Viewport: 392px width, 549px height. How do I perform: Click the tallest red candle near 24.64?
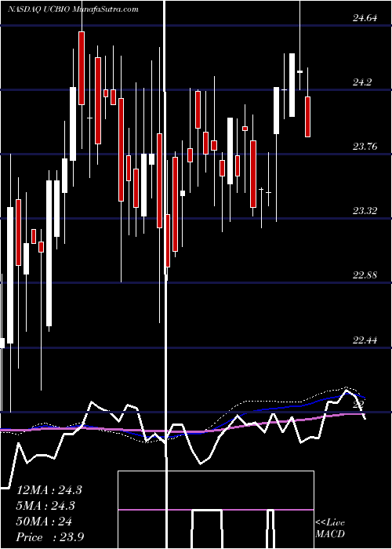[x=82, y=68]
